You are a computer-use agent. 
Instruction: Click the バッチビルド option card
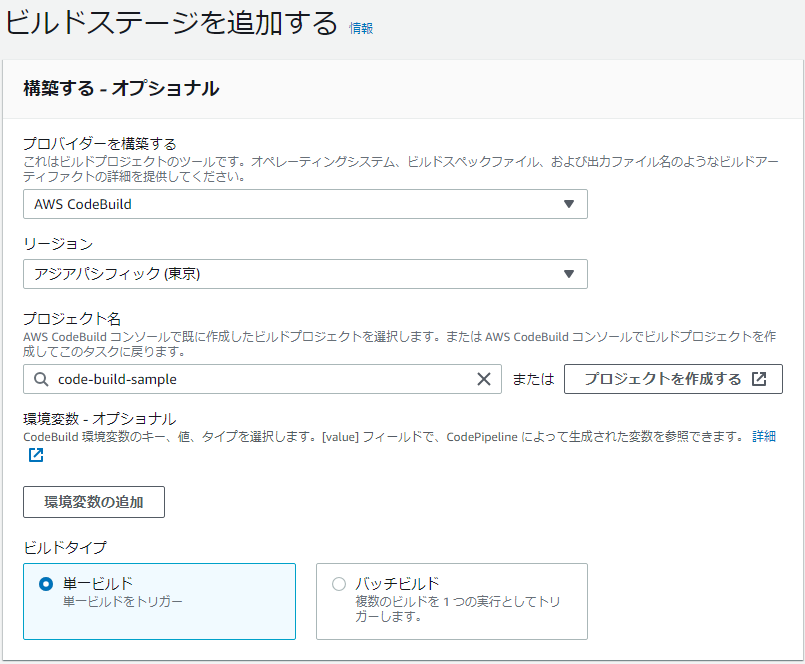click(450, 602)
